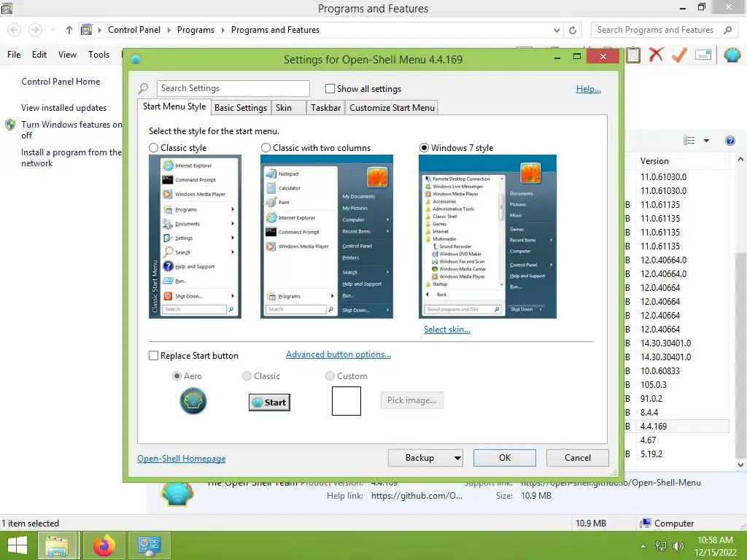Switch to the Skin tab
Screen dimensions: 747x560
coord(288,108)
